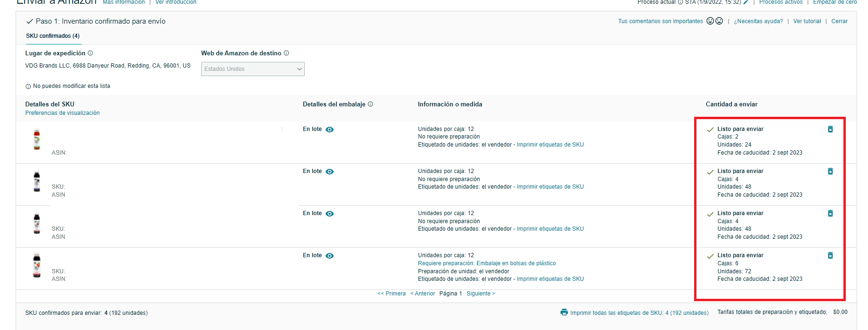Click info icon next to Detalles del embalaje
868x330 pixels.
pyautogui.click(x=370, y=104)
